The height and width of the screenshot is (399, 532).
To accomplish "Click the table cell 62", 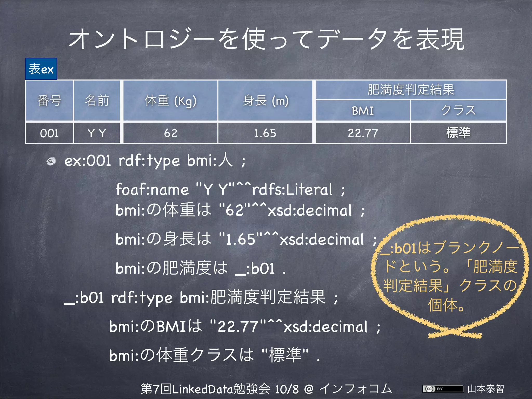I will [x=170, y=133].
